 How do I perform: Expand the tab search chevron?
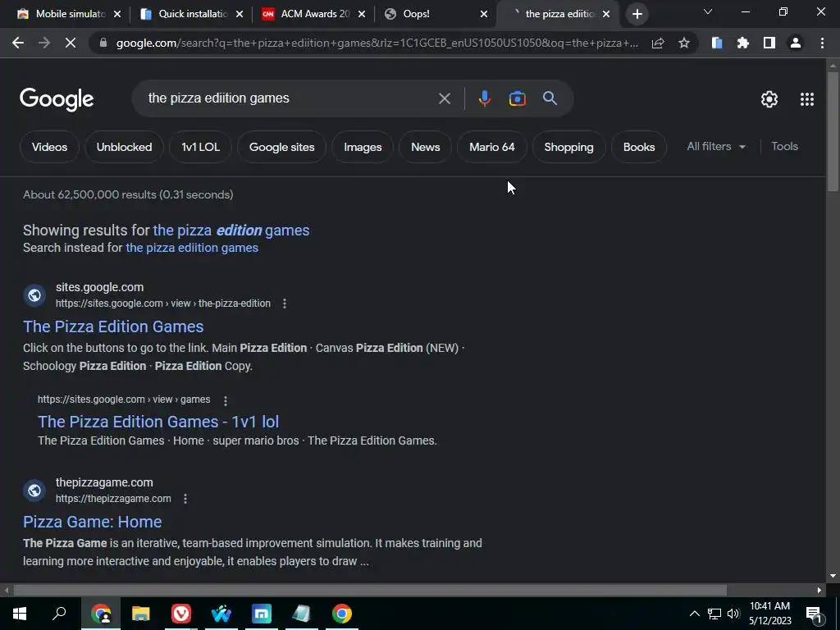(x=708, y=11)
